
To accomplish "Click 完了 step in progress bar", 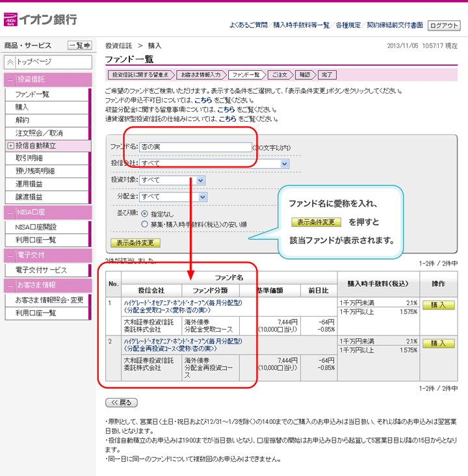I will [327, 75].
